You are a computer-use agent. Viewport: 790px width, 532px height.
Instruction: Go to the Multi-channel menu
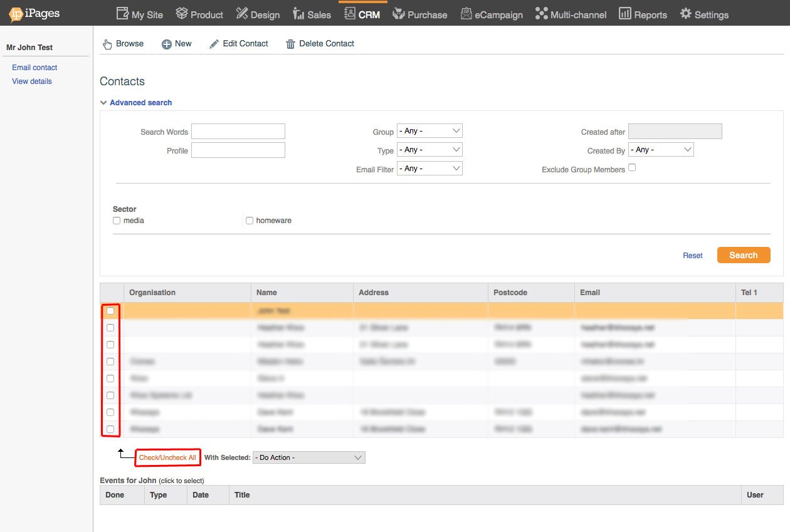[571, 14]
